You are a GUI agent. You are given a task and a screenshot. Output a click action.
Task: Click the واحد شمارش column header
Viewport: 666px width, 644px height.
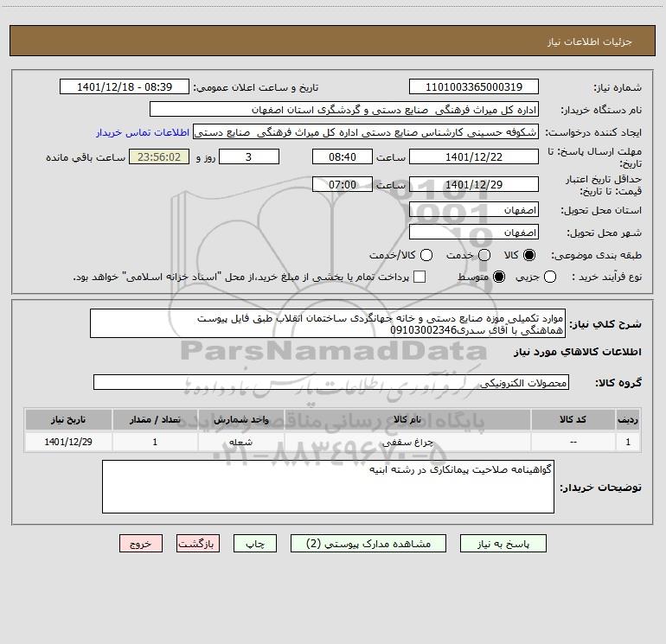[x=240, y=419]
